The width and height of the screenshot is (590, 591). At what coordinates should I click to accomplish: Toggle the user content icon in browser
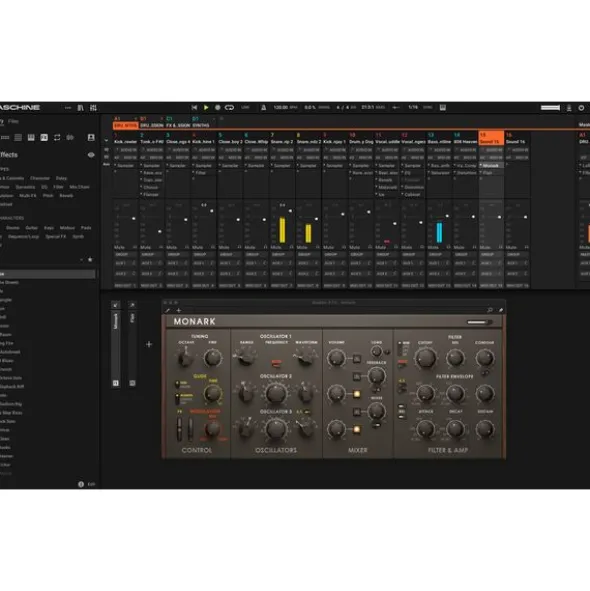(x=91, y=138)
